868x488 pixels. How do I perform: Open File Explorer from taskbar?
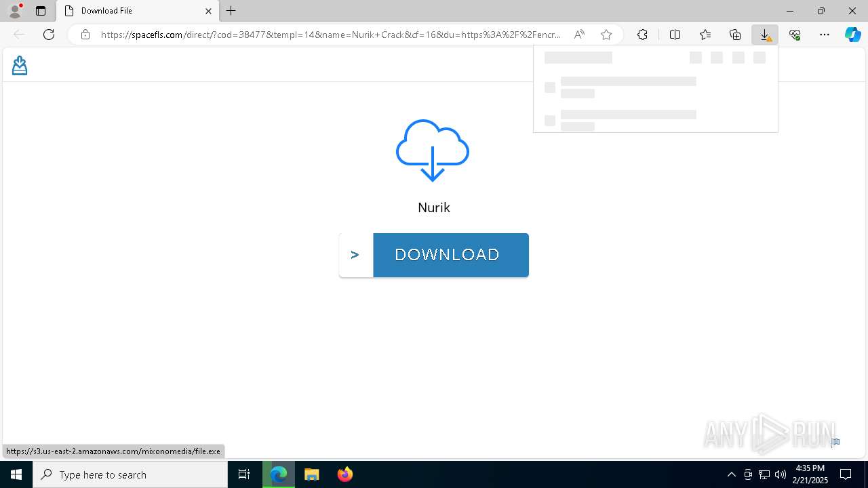pyautogui.click(x=312, y=474)
